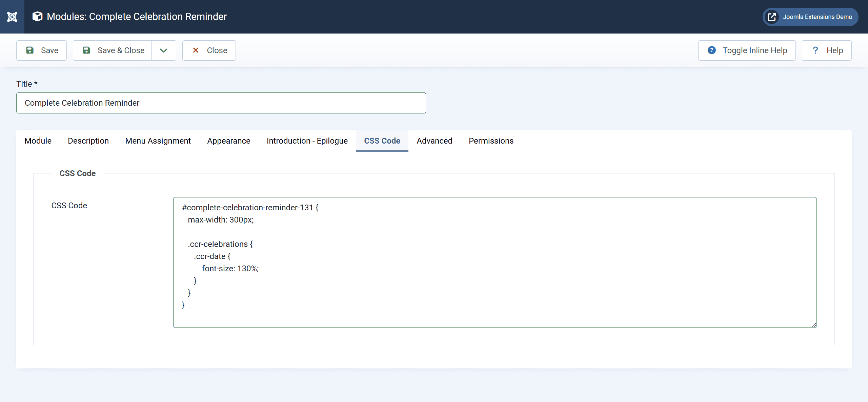Viewport: 868px width, 402px height.
Task: Click the textarea resize handle corner
Action: (x=814, y=325)
